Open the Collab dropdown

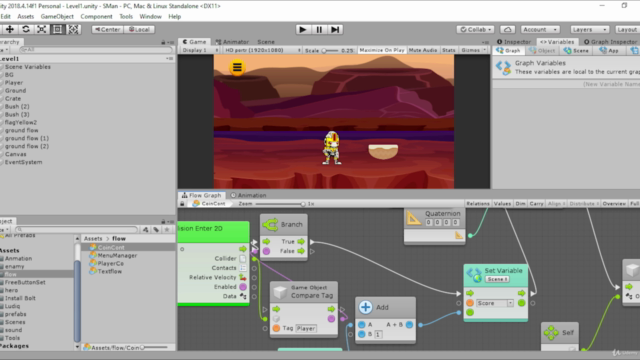pyautogui.click(x=475, y=29)
